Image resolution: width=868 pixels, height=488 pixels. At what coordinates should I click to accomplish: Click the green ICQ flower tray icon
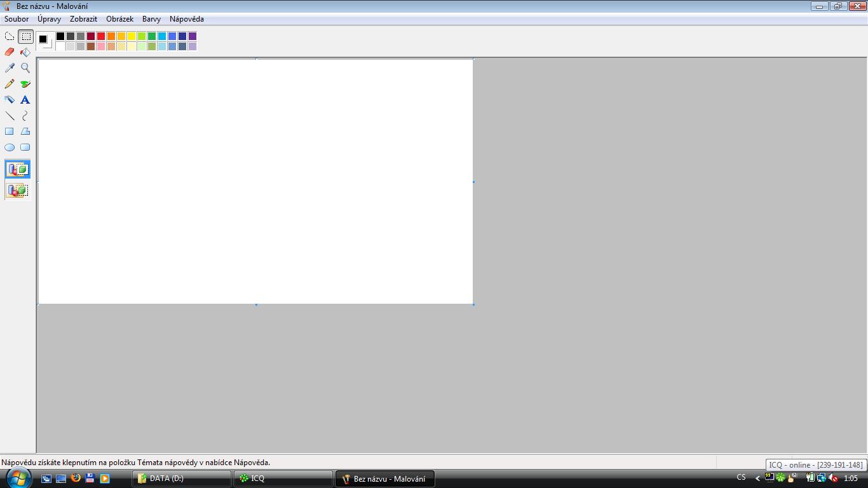780,478
